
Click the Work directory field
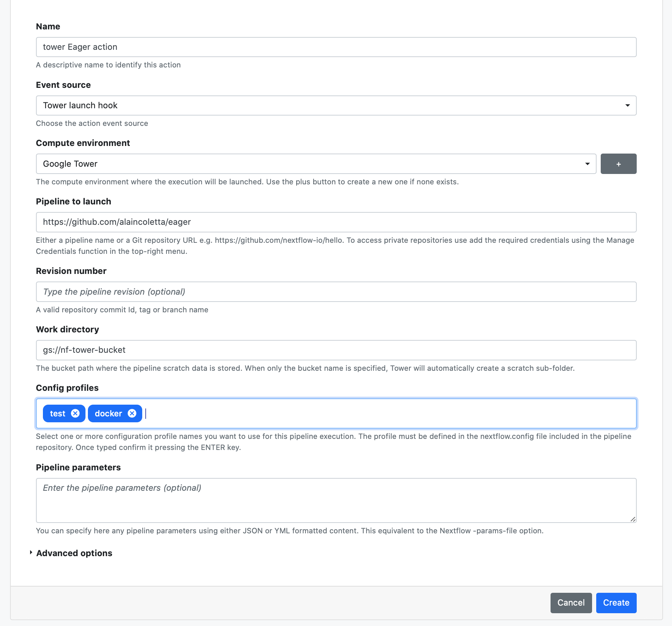[336, 350]
